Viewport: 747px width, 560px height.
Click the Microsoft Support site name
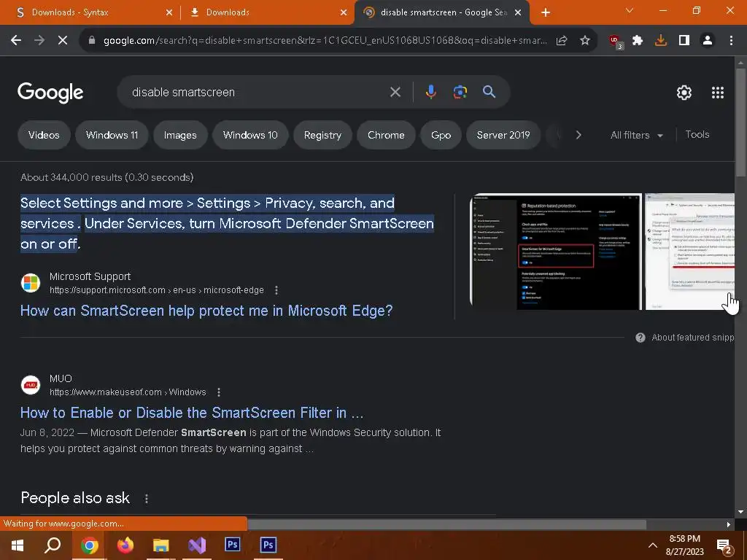(90, 276)
